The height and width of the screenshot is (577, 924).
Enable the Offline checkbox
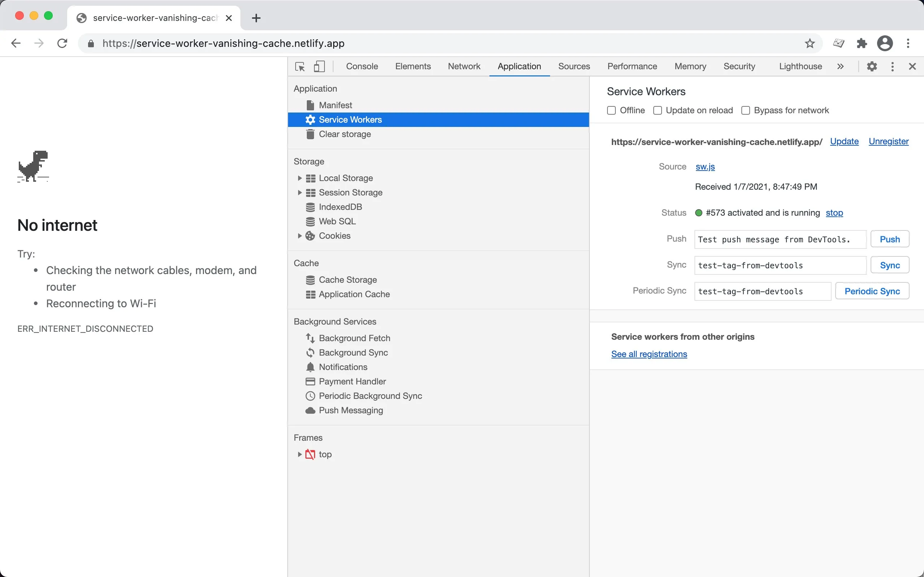tap(611, 110)
